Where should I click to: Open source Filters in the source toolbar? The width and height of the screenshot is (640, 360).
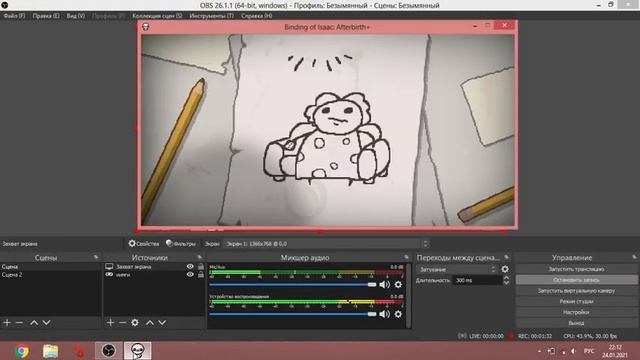point(181,244)
